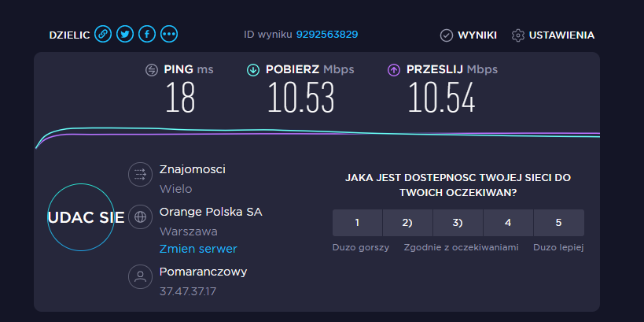
Task: Click the Ustawienia gear icon
Action: pyautogui.click(x=518, y=35)
